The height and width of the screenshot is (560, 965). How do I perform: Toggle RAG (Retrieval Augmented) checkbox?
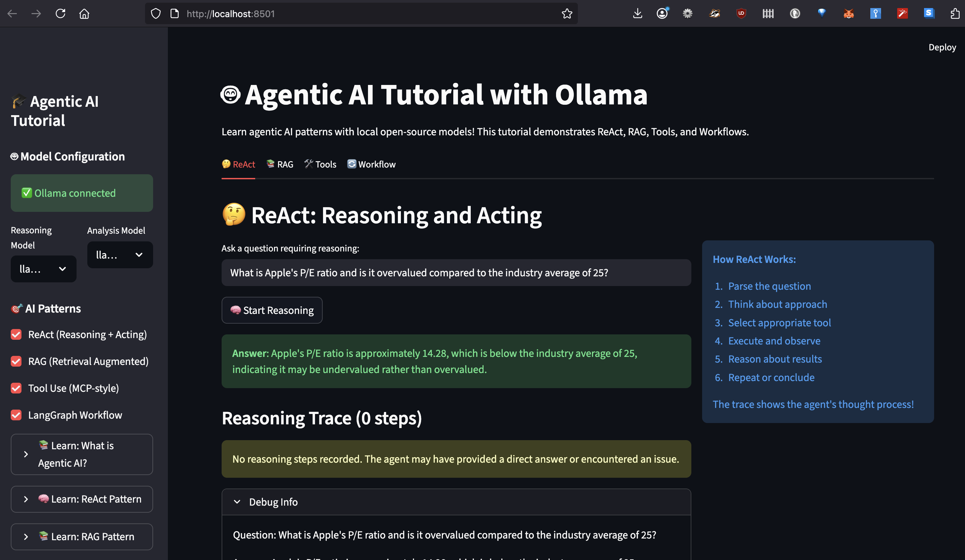16,361
